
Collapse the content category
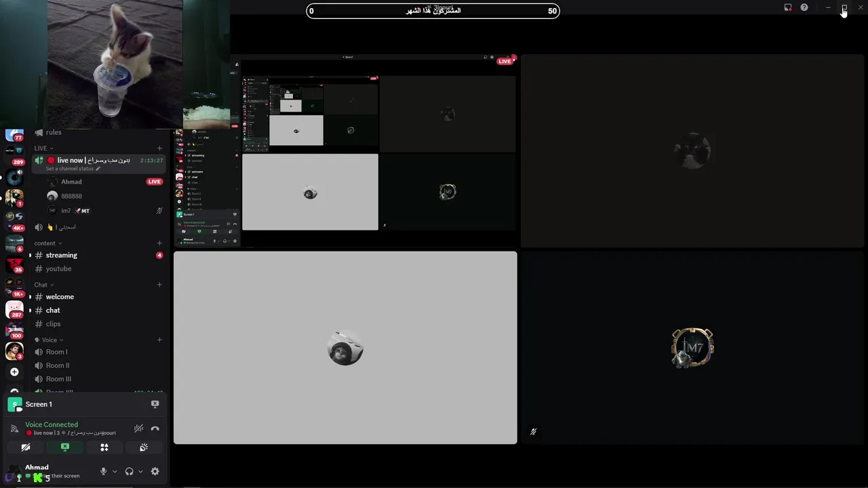[47, 243]
